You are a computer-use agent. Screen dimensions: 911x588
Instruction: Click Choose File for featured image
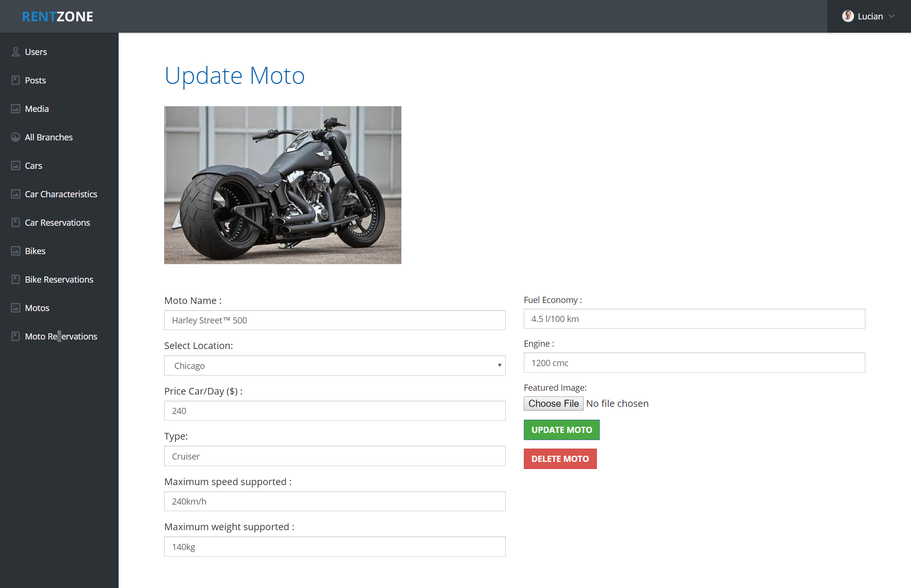point(553,404)
